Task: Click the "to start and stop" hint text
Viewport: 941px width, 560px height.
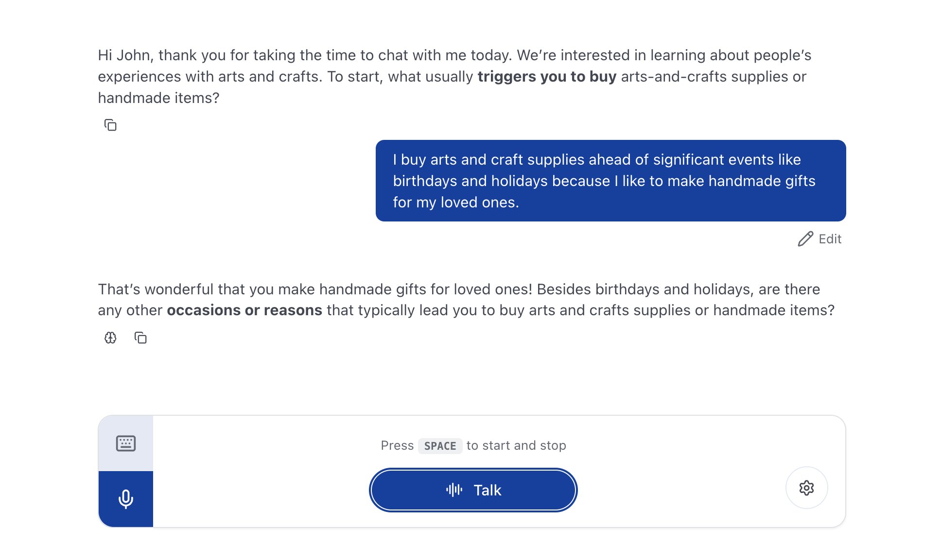Action: (516, 446)
